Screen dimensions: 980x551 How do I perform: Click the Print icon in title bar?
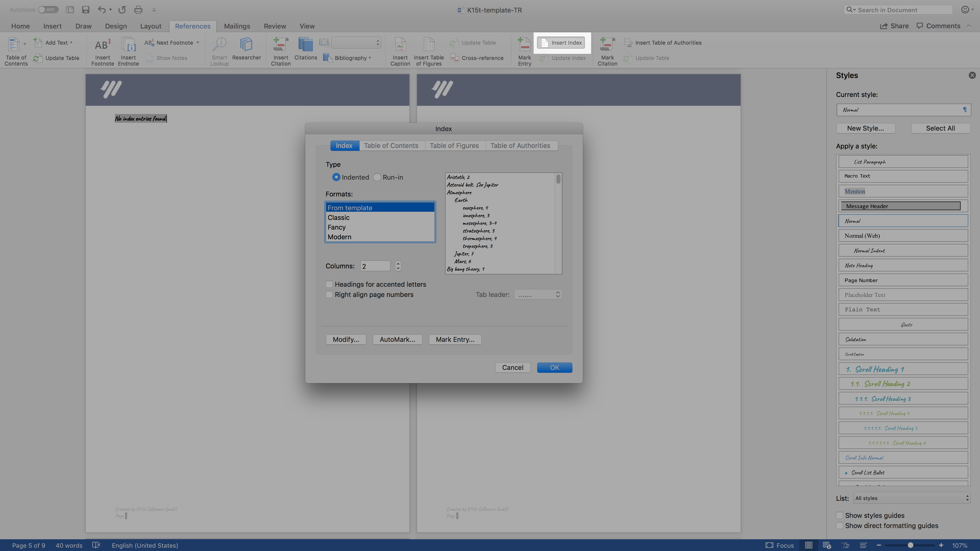tap(138, 10)
